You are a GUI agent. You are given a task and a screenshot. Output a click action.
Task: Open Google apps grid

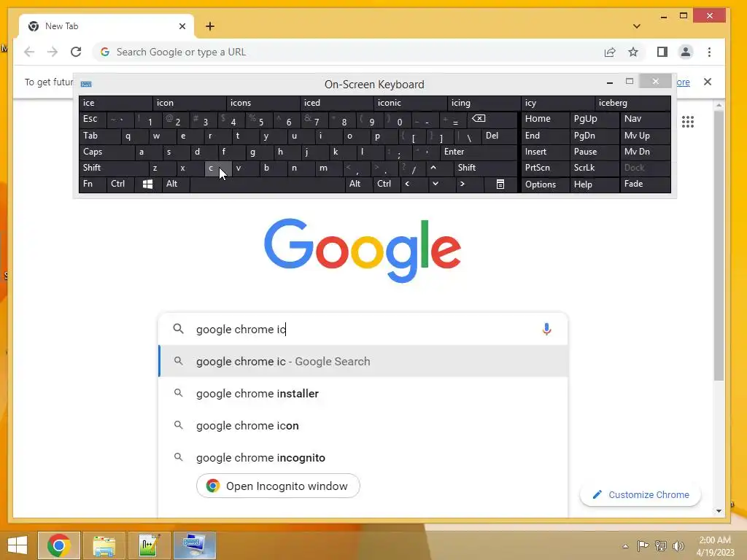tap(687, 122)
